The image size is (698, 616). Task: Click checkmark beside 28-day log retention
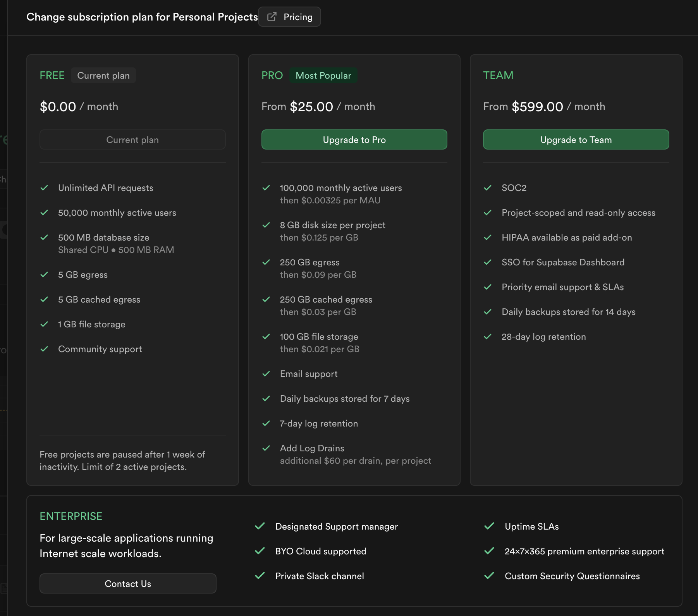coord(488,337)
